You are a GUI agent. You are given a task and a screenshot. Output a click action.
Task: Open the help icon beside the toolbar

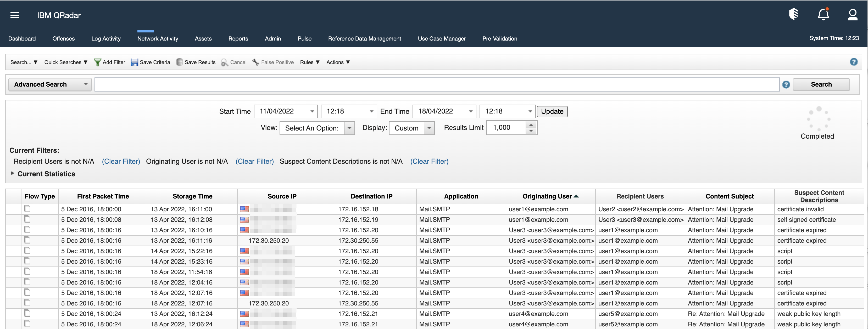[x=854, y=62]
